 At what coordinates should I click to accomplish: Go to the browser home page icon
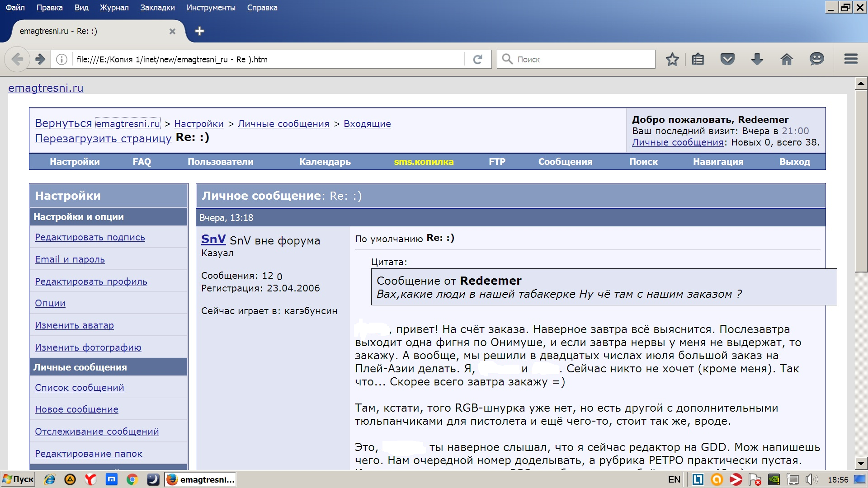[x=787, y=59]
